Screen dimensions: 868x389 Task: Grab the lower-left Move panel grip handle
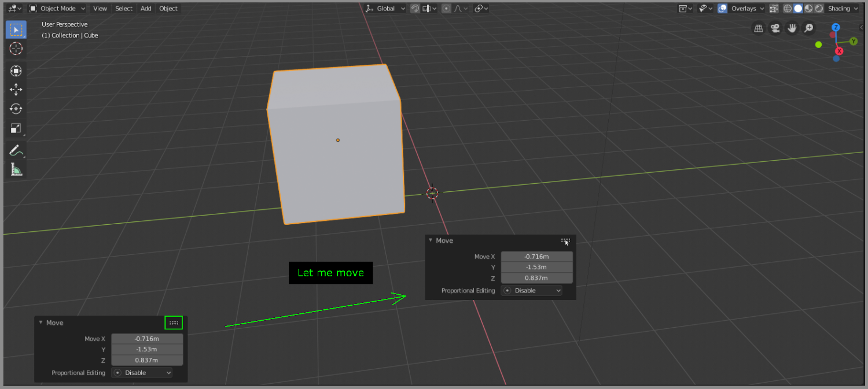[x=174, y=323]
